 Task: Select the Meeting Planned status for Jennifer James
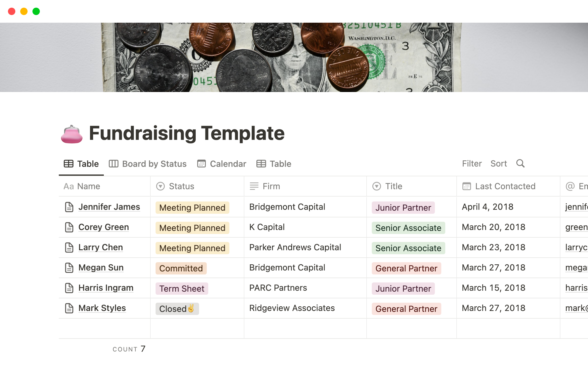point(192,207)
